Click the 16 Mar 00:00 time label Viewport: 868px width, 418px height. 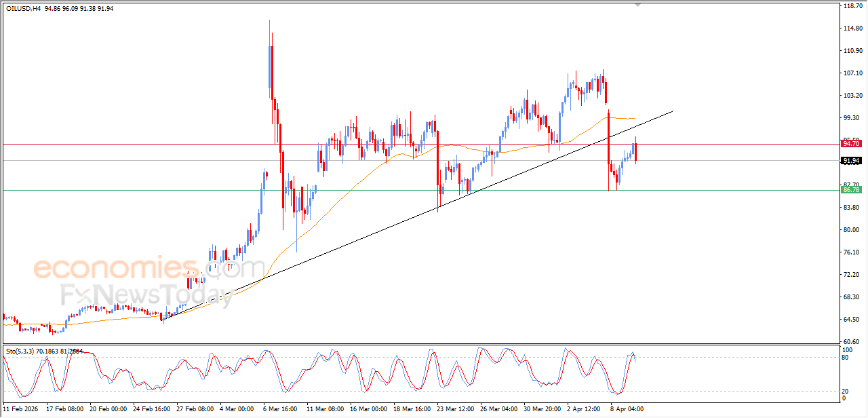369,410
